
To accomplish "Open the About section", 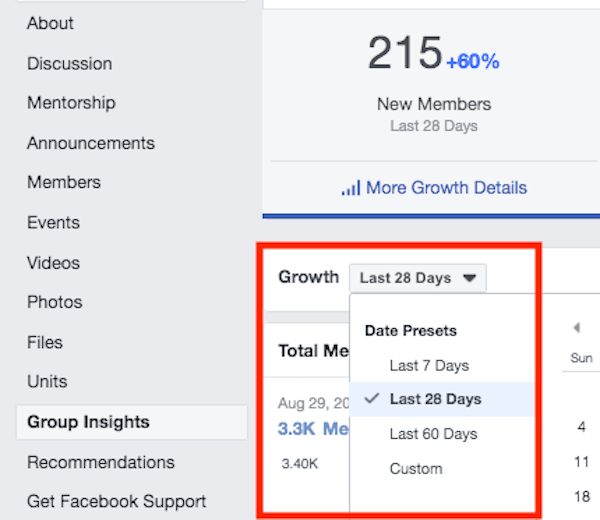I will [x=50, y=23].
